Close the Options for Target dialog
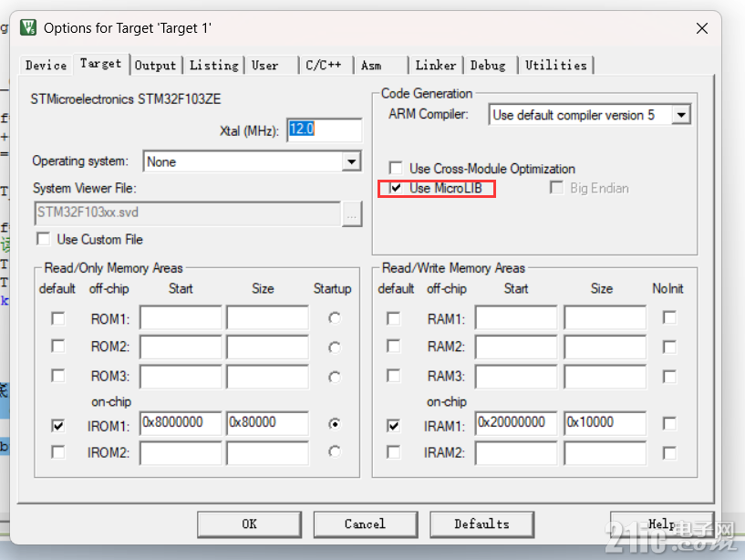The width and height of the screenshot is (745, 560). [x=702, y=28]
